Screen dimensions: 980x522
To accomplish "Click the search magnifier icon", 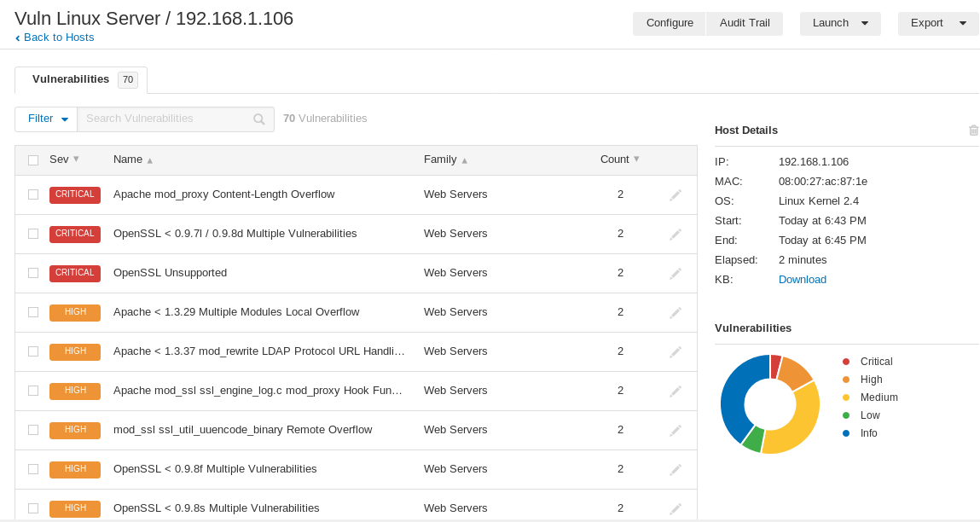I will (x=259, y=119).
